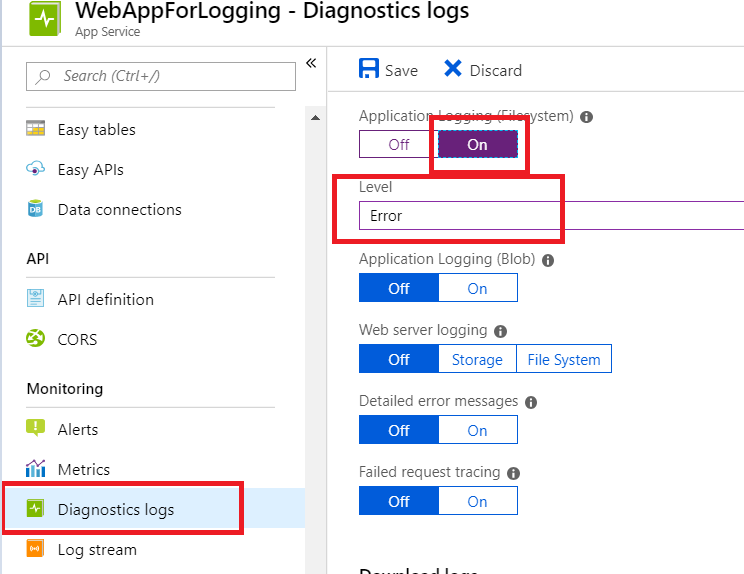
Task: Show info for Web server logging
Action: (501, 331)
